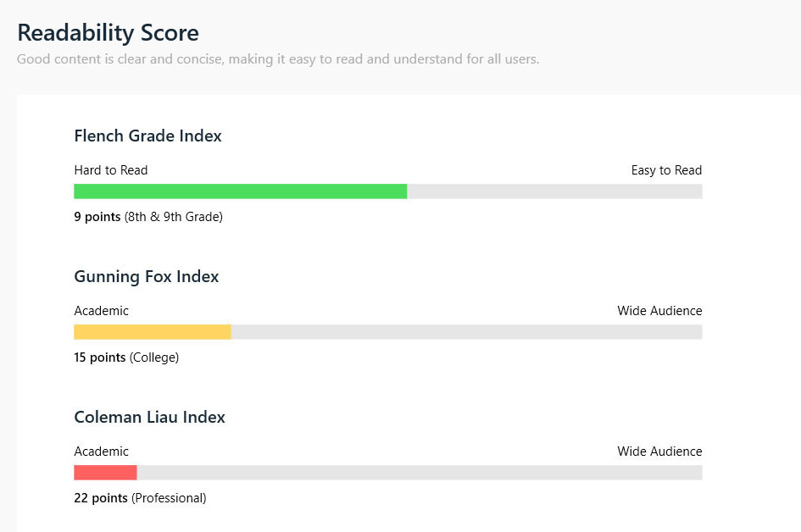Click the yellow Gunning Fox progress bar

tap(153, 332)
